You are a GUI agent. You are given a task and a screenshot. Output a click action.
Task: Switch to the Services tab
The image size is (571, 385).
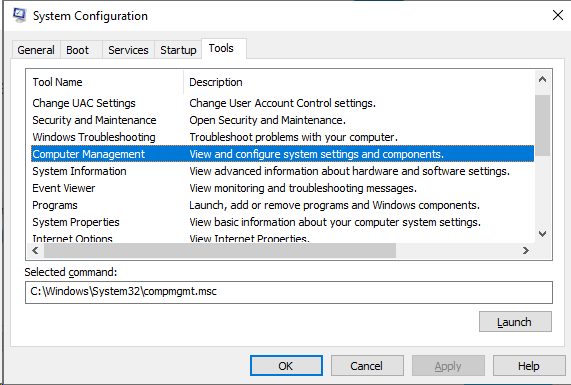click(x=128, y=50)
